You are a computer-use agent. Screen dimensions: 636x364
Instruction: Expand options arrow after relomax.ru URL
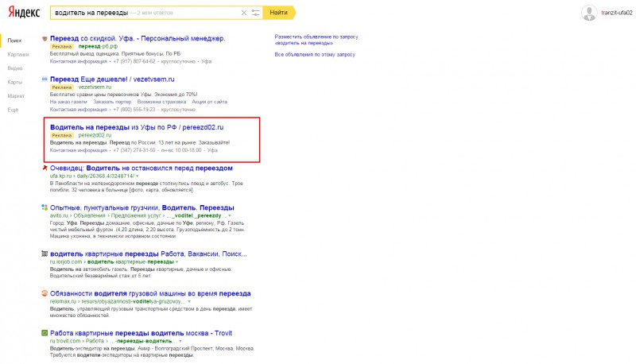tap(189, 301)
